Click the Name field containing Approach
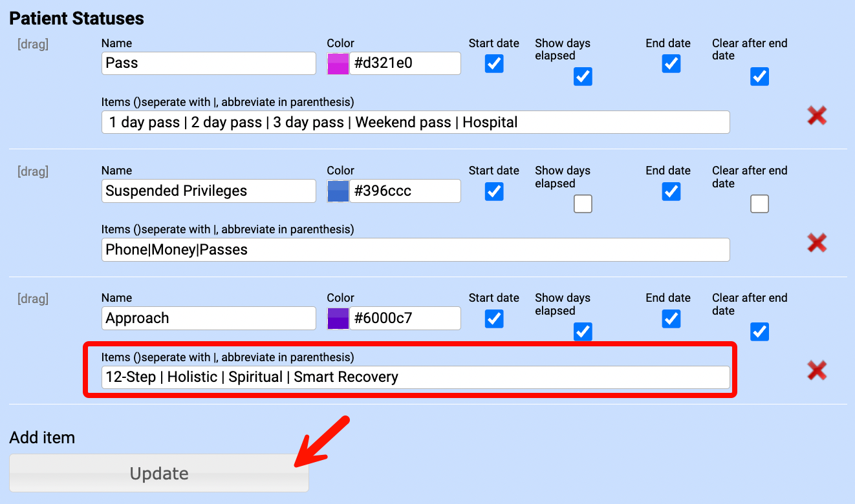Image resolution: width=855 pixels, height=504 pixels. [208, 319]
